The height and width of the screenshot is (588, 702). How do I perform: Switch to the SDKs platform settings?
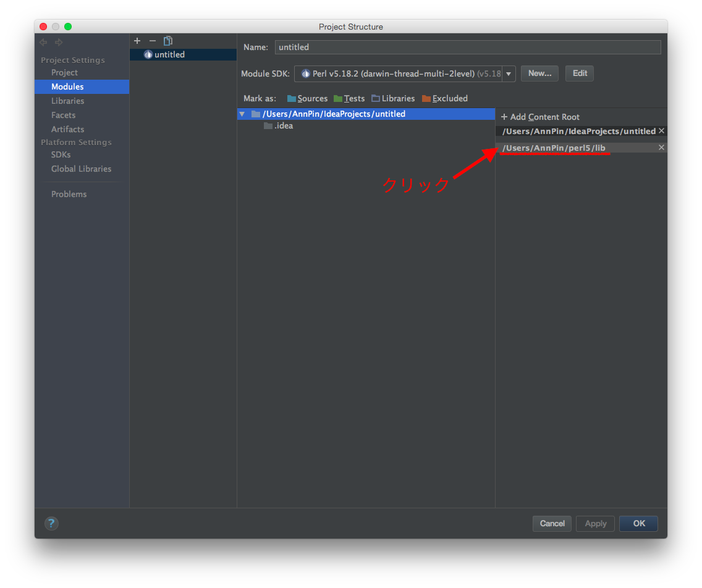(x=61, y=154)
